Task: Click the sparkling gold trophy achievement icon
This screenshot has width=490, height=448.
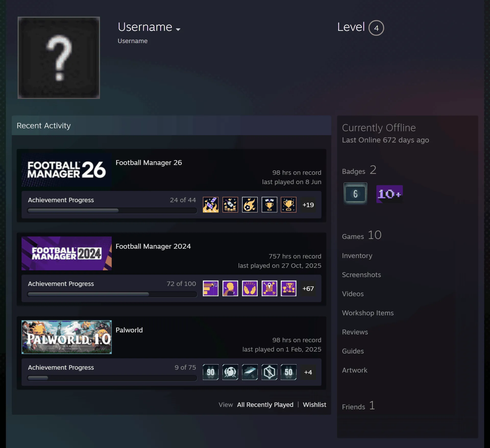Action: coord(289,204)
